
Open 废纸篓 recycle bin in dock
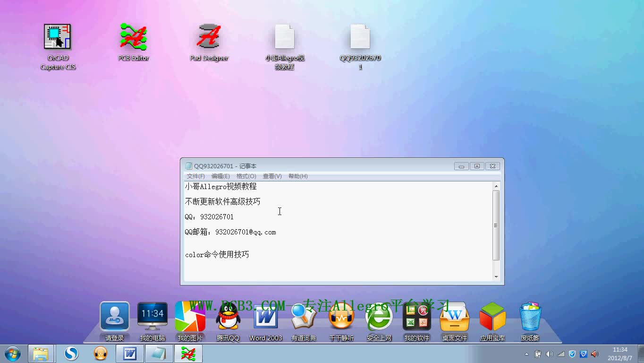click(530, 321)
